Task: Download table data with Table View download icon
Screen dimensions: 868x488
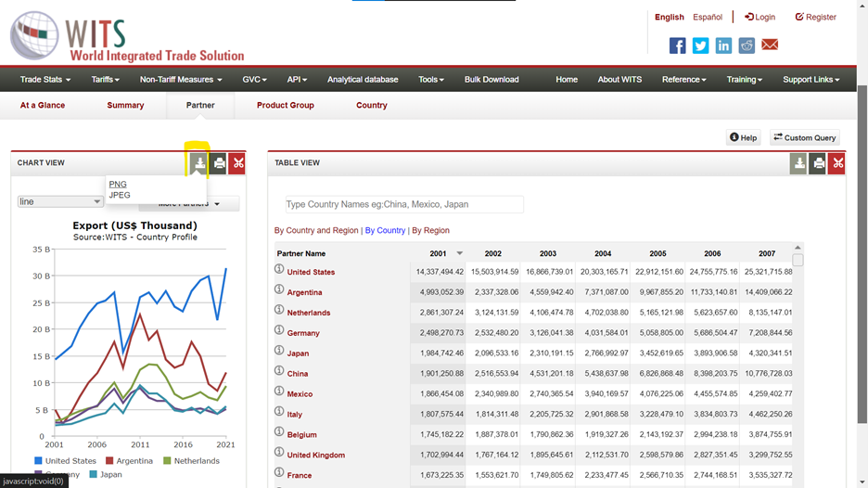Action: coord(798,163)
